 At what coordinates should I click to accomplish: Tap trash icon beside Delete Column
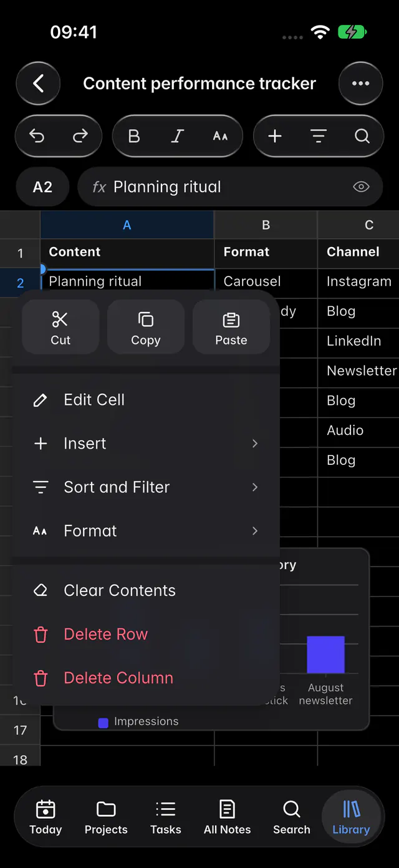41,678
